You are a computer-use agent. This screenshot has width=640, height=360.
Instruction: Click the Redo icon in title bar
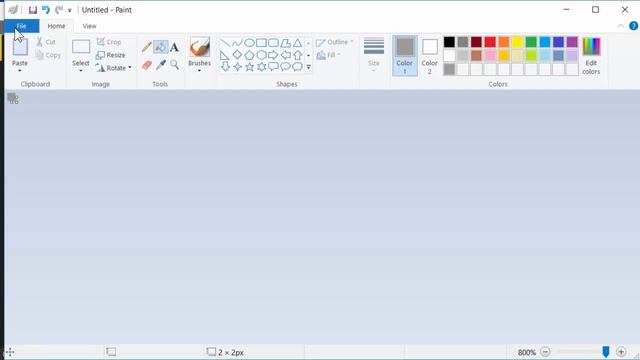coord(59,10)
